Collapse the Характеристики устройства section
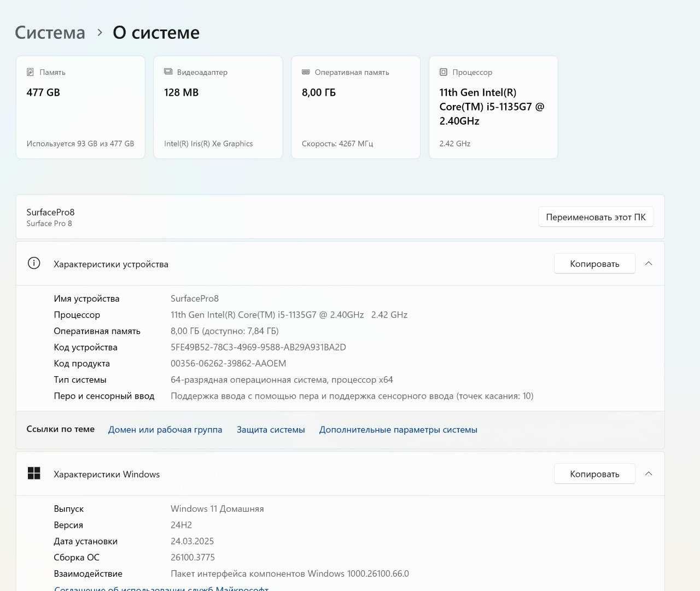700x591 pixels. tap(649, 264)
